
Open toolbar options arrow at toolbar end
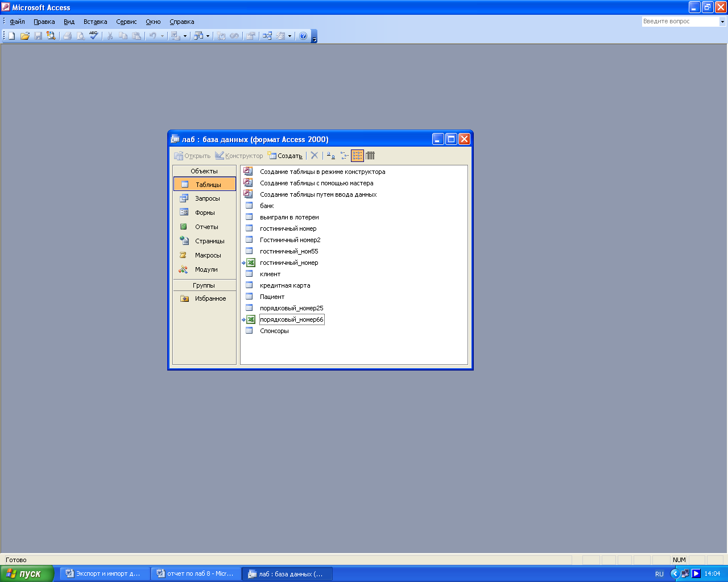315,38
